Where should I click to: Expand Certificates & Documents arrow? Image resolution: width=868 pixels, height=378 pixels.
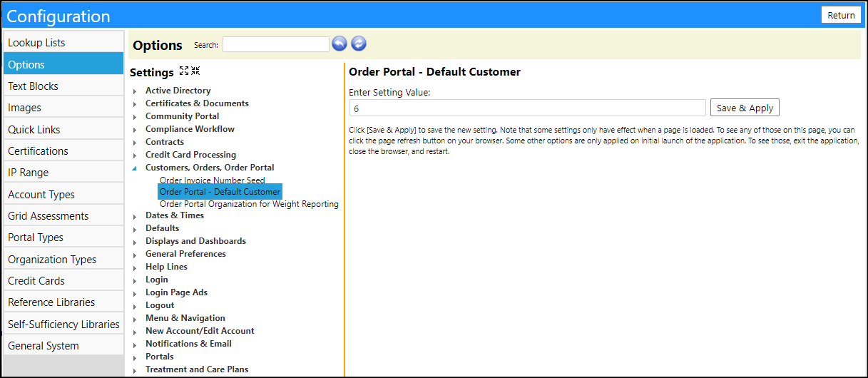click(x=135, y=104)
